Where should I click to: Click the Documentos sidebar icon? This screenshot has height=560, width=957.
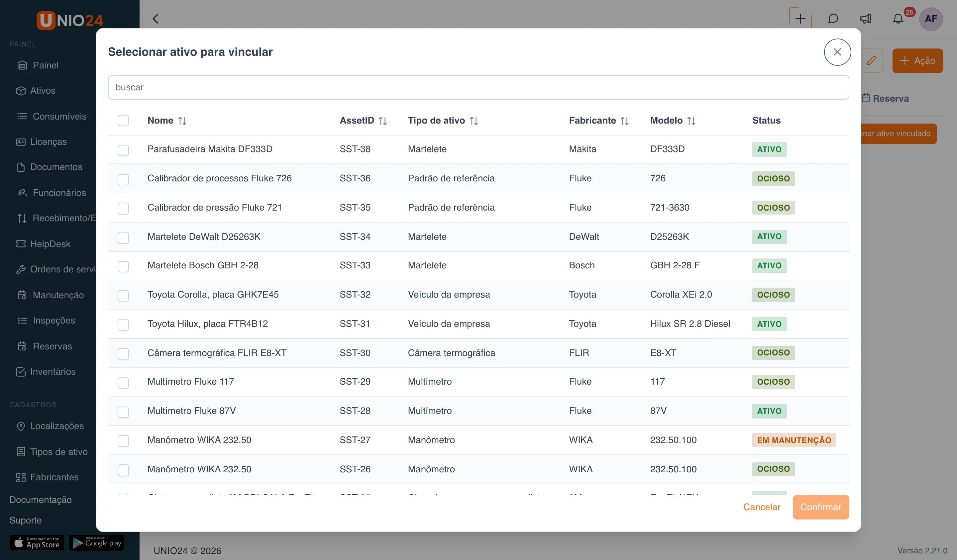coord(21,167)
